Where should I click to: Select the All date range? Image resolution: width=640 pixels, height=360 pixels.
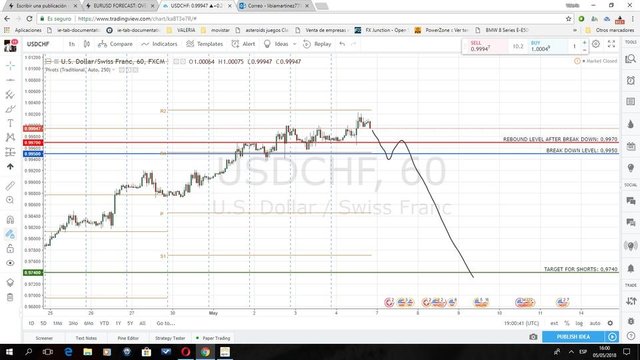pos(142,323)
